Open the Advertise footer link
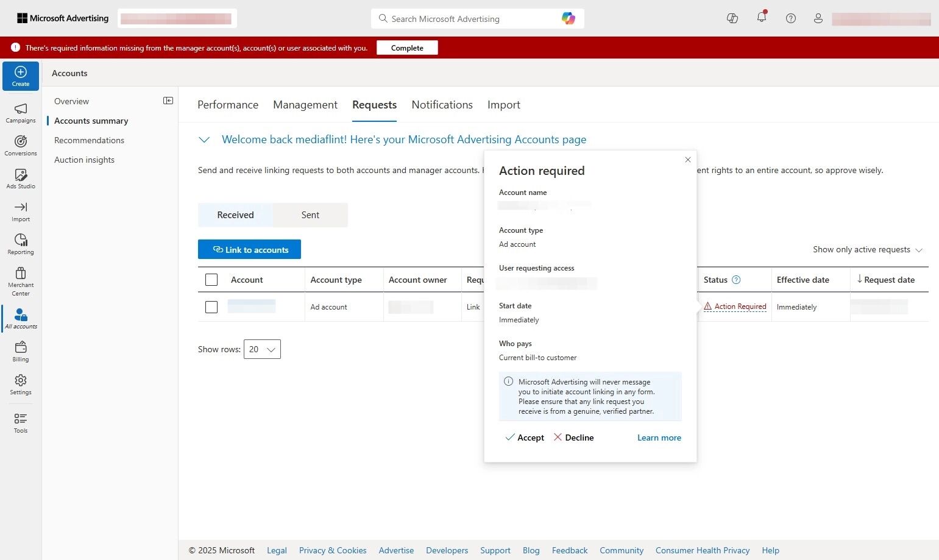This screenshot has height=560, width=939. tap(396, 550)
